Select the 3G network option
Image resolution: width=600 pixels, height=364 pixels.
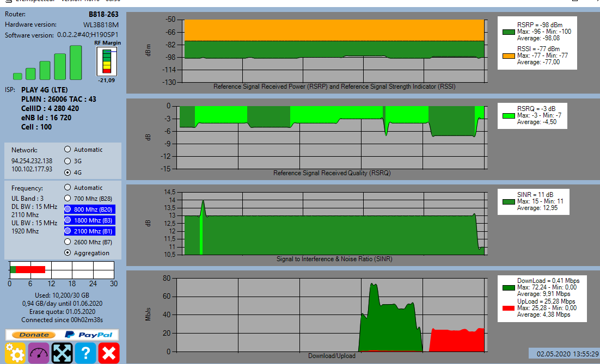[68, 161]
